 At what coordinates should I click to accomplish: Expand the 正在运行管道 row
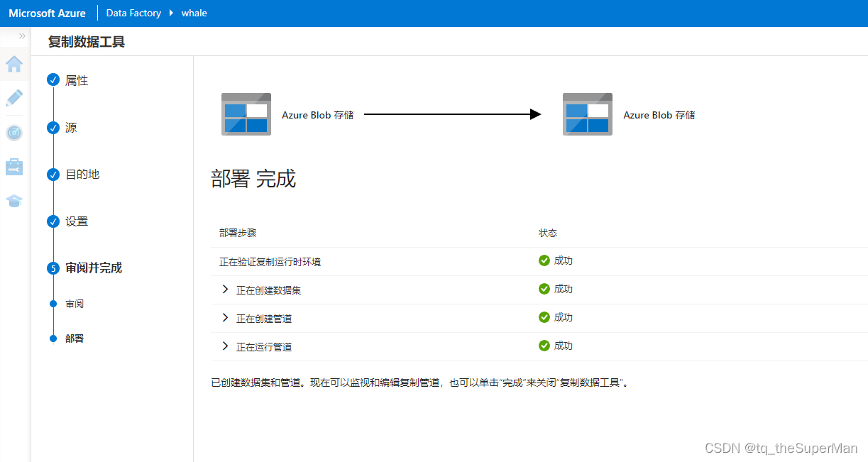click(x=226, y=346)
